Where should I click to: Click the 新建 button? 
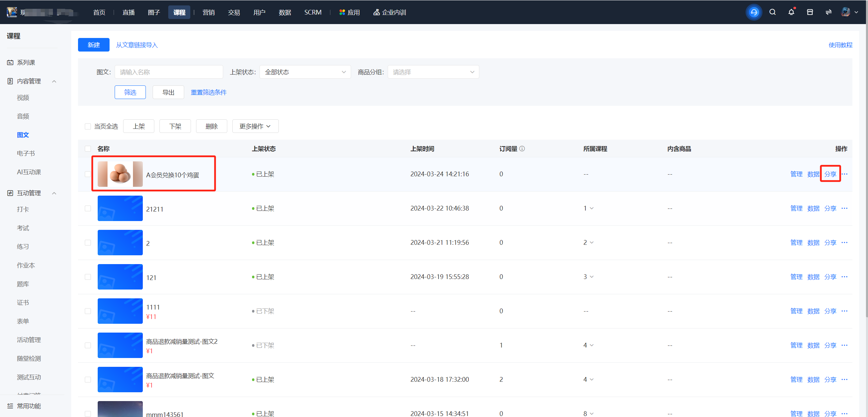tap(94, 45)
